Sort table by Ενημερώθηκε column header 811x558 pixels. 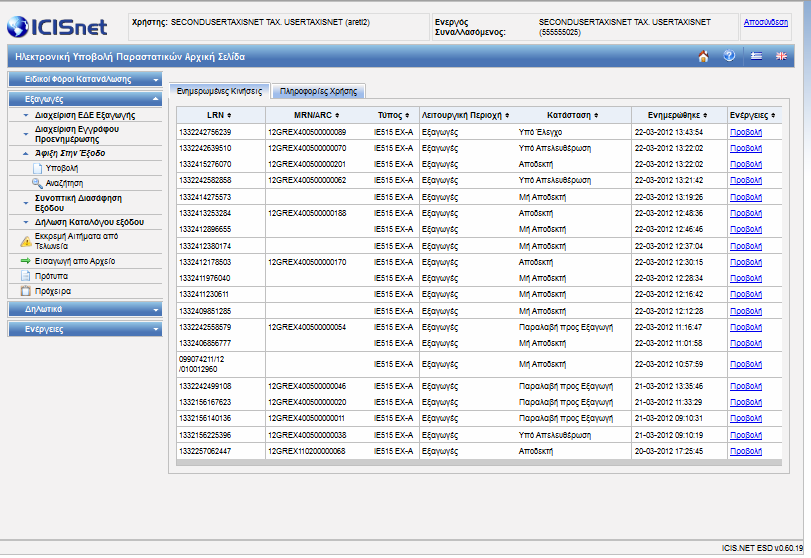[678, 115]
